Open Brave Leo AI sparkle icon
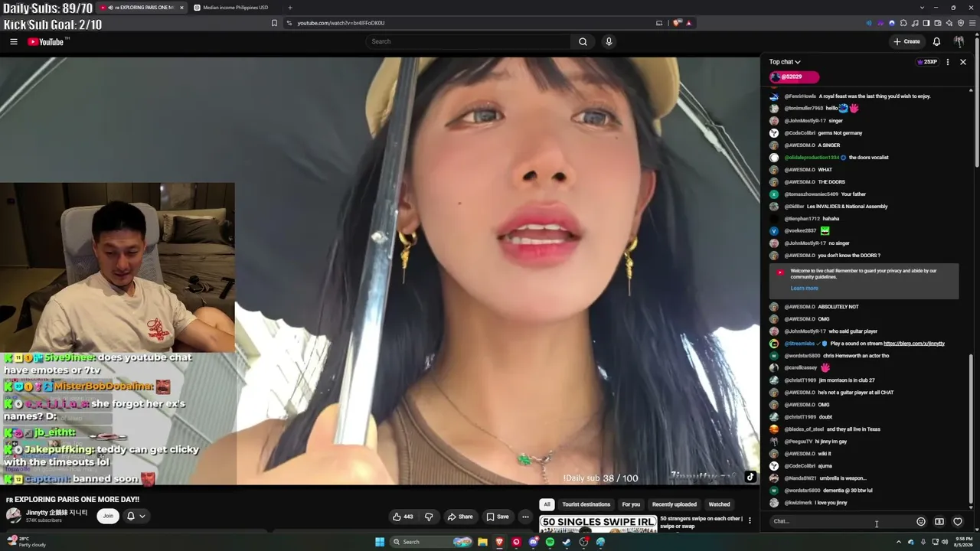Screen dimensions: 980x551 coord(949,23)
